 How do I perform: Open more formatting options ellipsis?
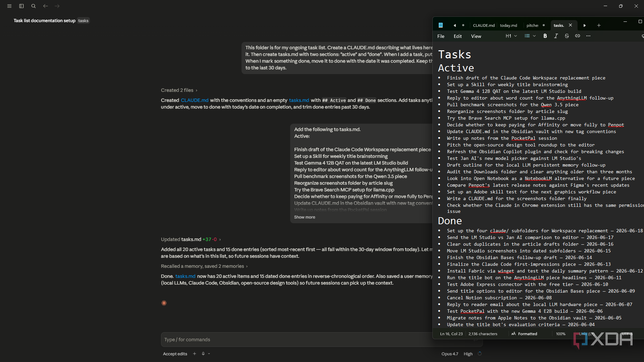click(588, 36)
